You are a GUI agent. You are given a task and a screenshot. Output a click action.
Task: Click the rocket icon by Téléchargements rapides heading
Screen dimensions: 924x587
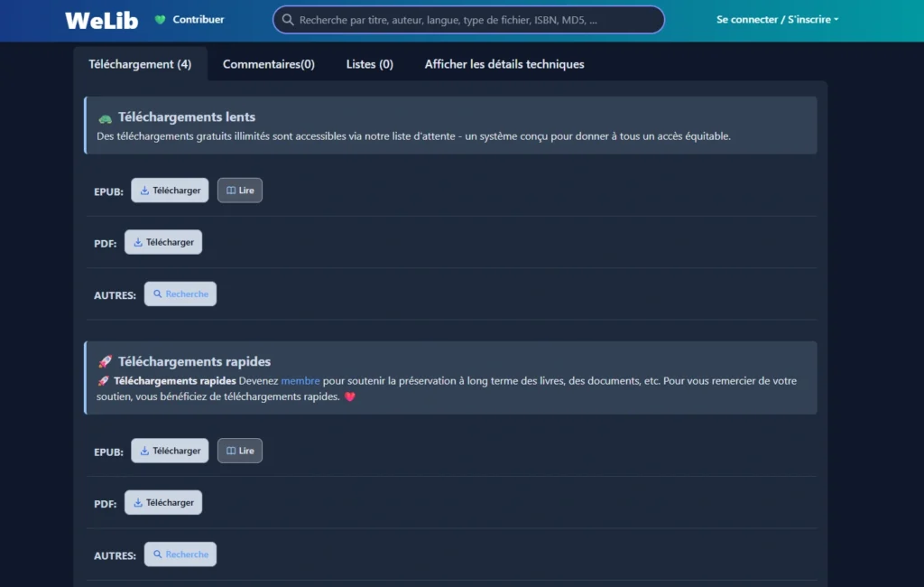105,361
